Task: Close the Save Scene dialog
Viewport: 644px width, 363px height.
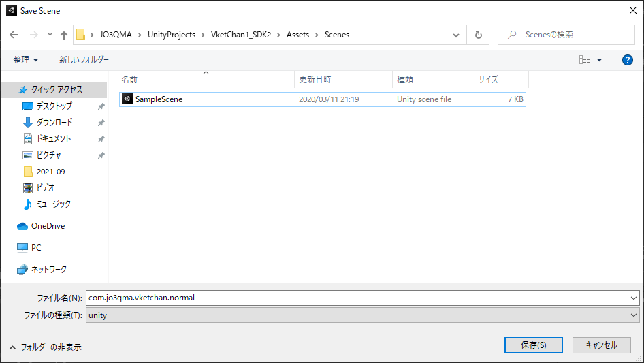Action: tap(633, 11)
